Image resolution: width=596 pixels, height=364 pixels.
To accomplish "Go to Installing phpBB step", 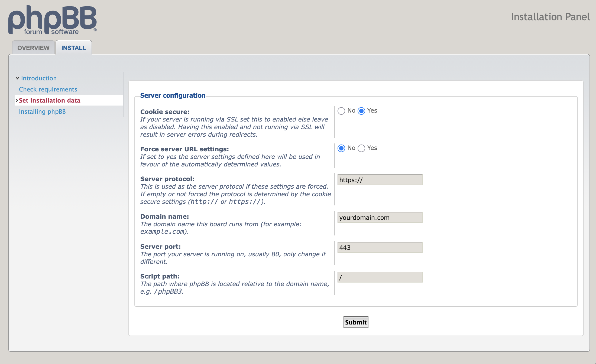I will (x=42, y=112).
